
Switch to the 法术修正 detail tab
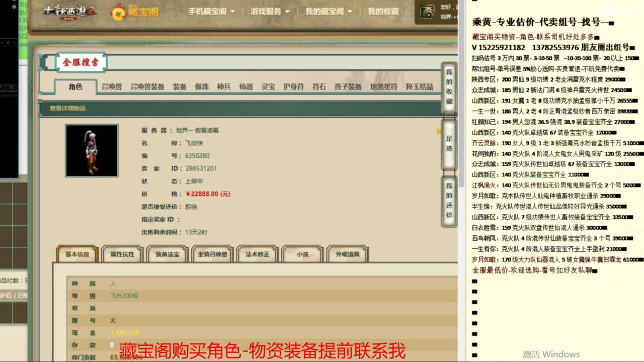point(257,254)
